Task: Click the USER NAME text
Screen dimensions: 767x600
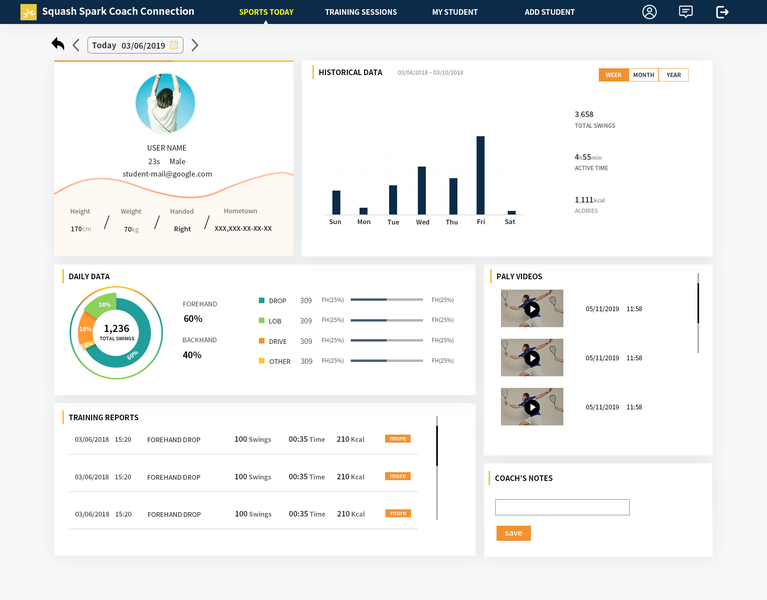Action: click(167, 148)
